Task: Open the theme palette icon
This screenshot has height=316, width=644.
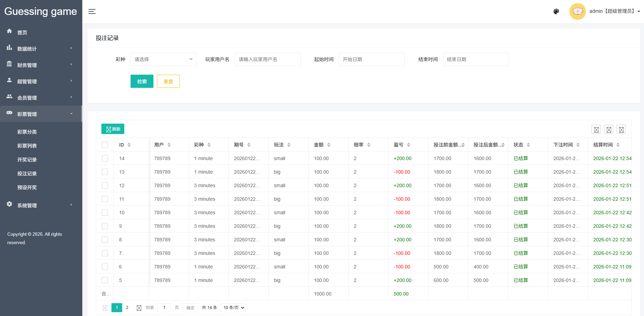Action: coord(556,11)
